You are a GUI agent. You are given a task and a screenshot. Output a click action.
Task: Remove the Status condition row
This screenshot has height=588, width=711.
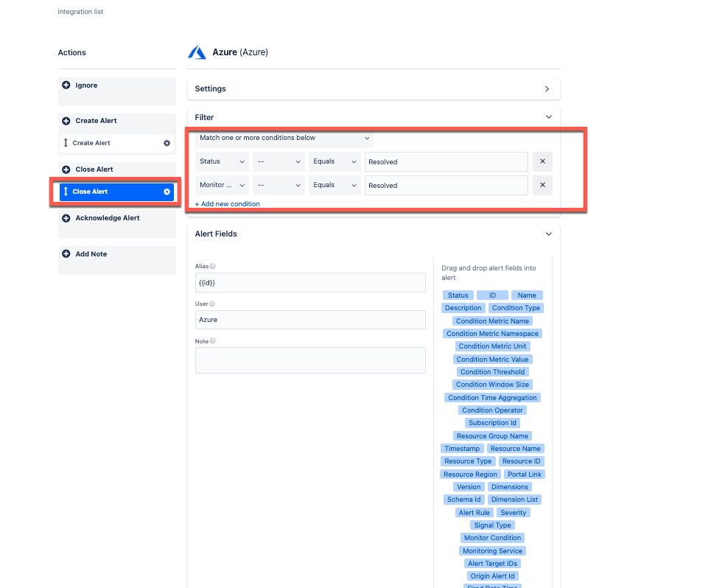[542, 161]
